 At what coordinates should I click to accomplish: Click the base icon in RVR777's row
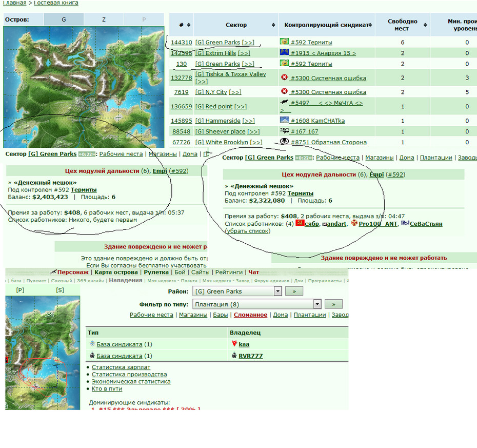(x=92, y=355)
